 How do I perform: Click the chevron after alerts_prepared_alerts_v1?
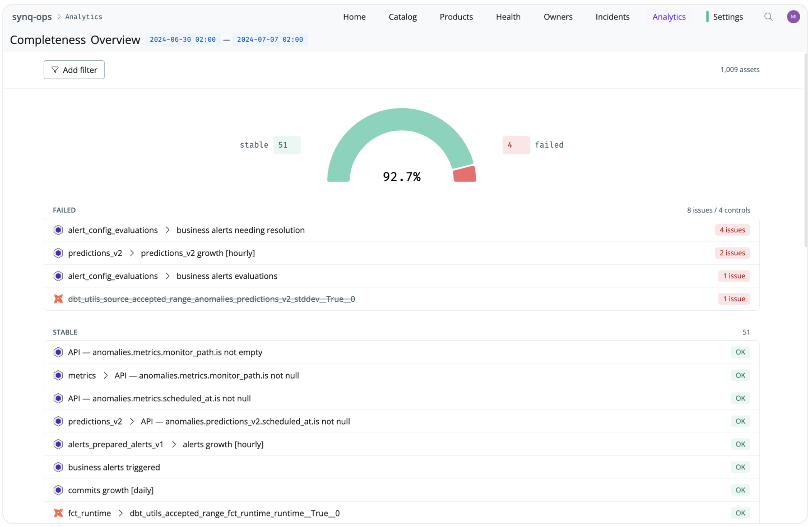coord(174,444)
